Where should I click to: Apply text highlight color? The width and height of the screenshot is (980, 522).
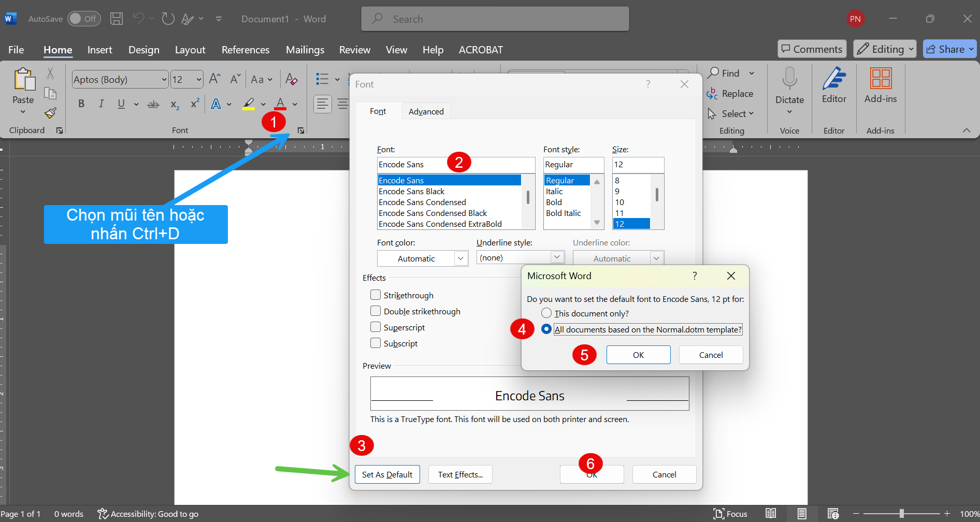[x=249, y=104]
